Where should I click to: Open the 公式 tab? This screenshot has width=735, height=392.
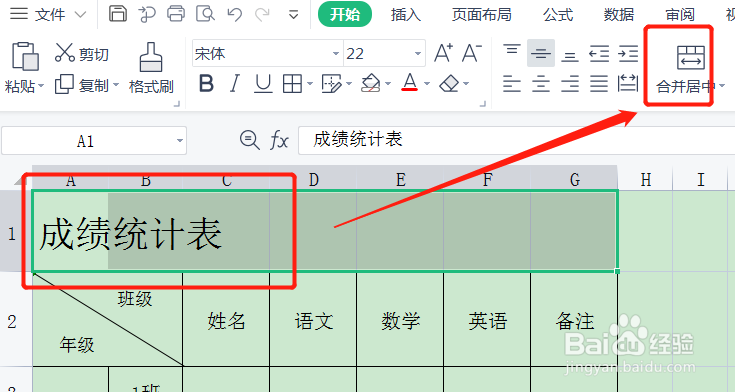tap(558, 15)
